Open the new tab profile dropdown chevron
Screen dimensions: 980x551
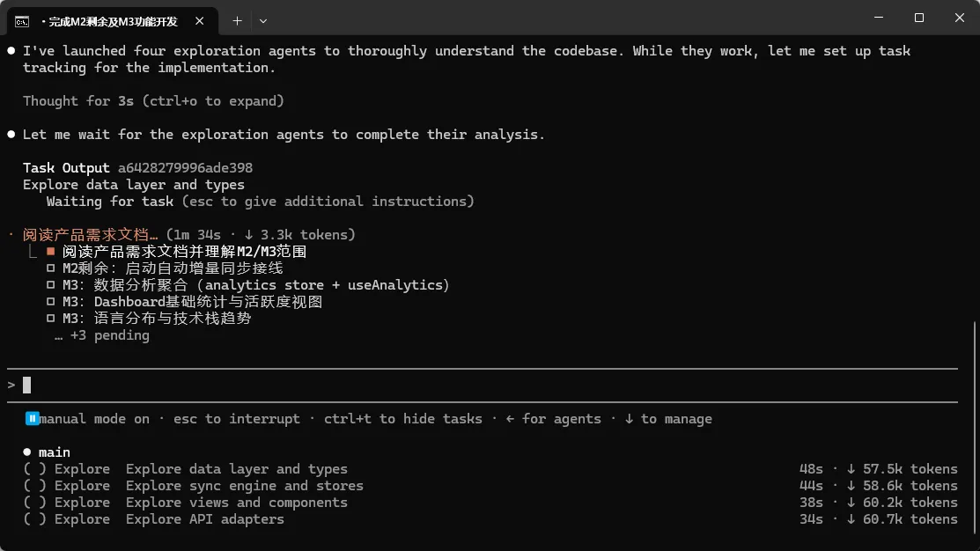point(263,21)
